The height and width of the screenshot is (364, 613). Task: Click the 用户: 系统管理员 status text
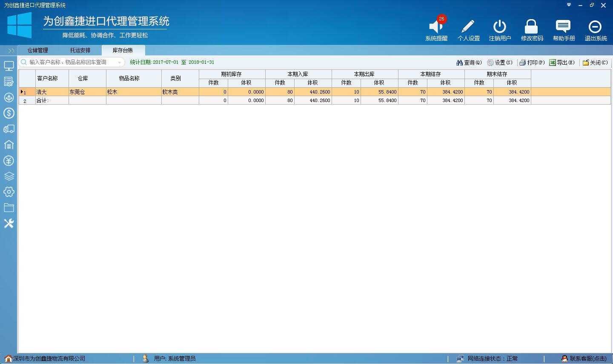click(175, 359)
